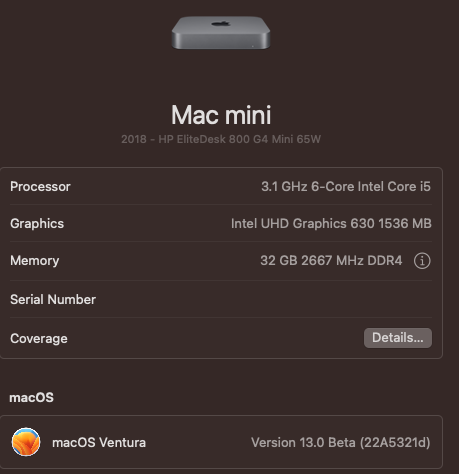Viewport: 459px width, 474px height.
Task: Click the 'macOS Ventura' name text
Action: [99, 443]
